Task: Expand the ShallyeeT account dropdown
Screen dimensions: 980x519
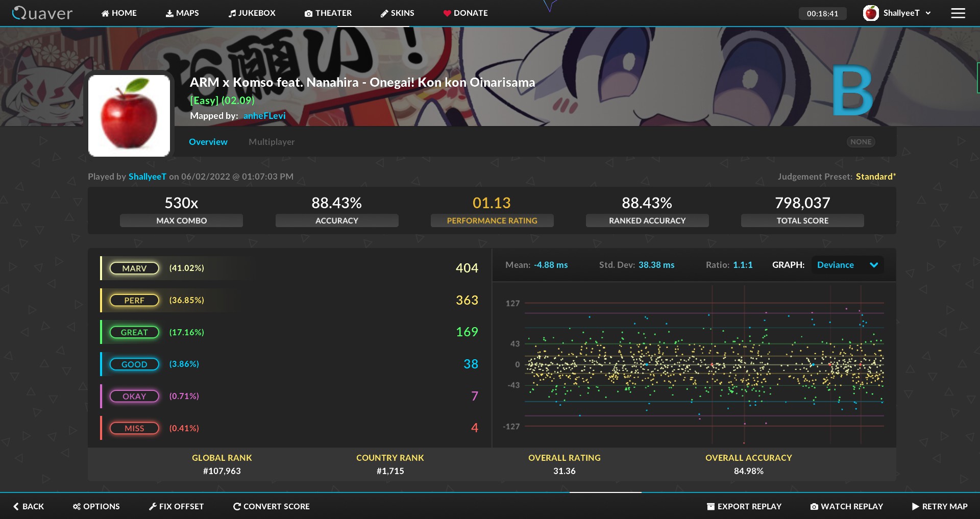Action: coord(897,13)
